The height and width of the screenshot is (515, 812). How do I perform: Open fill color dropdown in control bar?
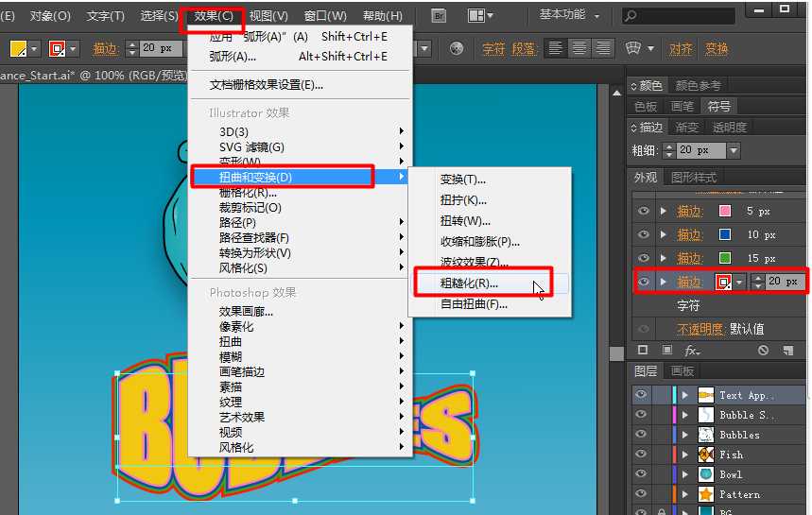tap(34, 49)
